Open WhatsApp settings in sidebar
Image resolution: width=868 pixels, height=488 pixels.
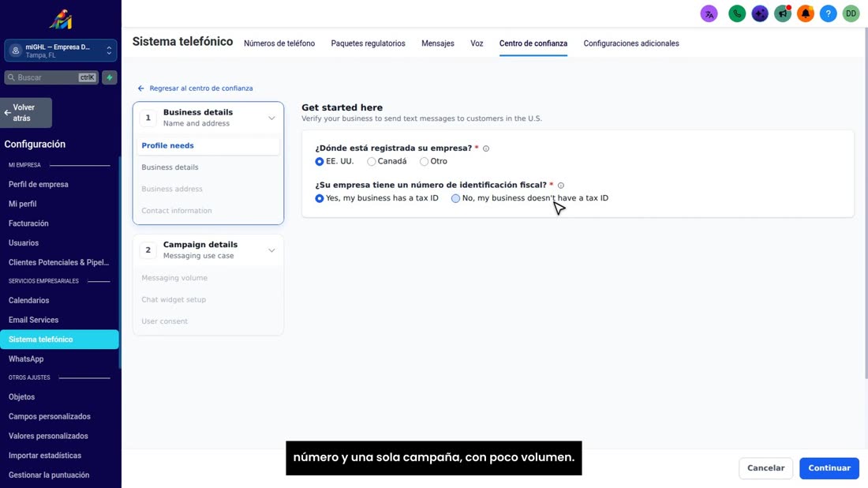point(26,359)
